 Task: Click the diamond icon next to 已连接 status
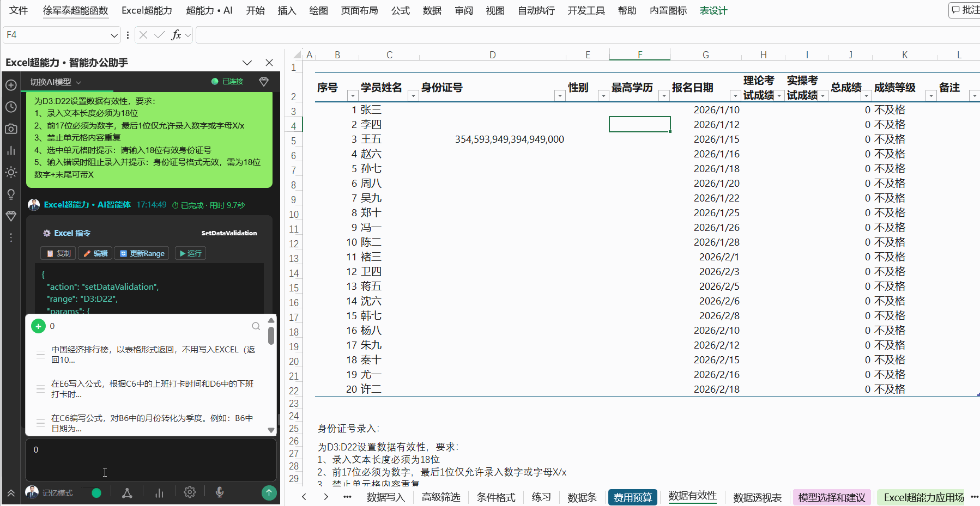click(x=264, y=82)
